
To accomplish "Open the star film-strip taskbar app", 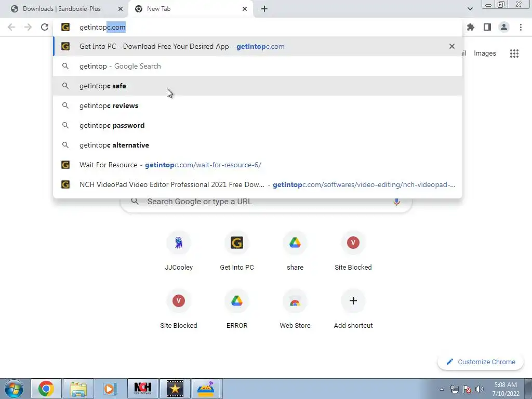I will (175, 389).
